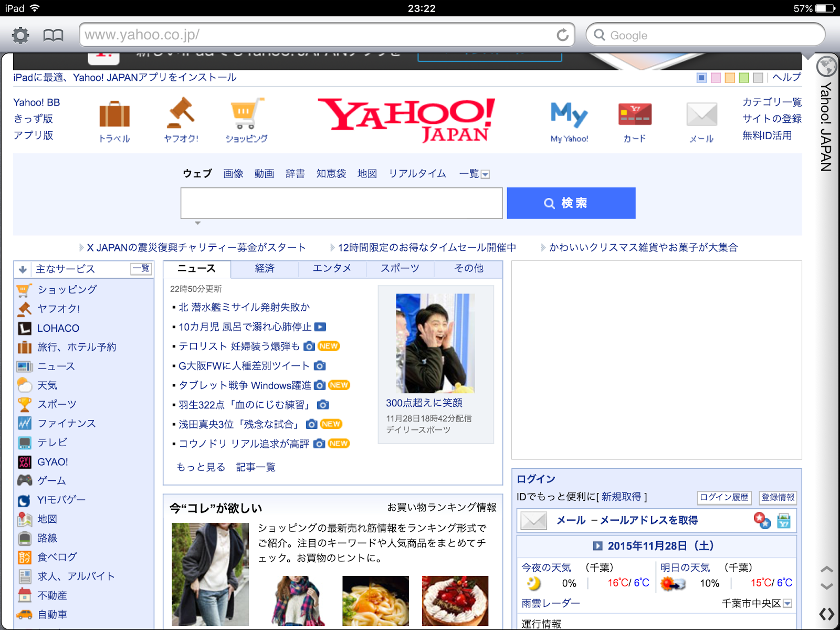Click the chart icon beside ファイナンス
This screenshot has width=840, height=630.
pos(25,423)
